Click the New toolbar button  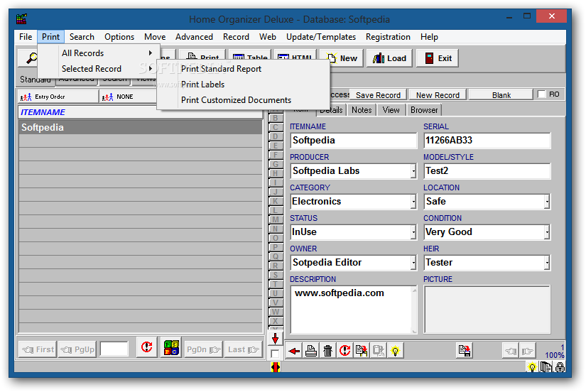(342, 58)
